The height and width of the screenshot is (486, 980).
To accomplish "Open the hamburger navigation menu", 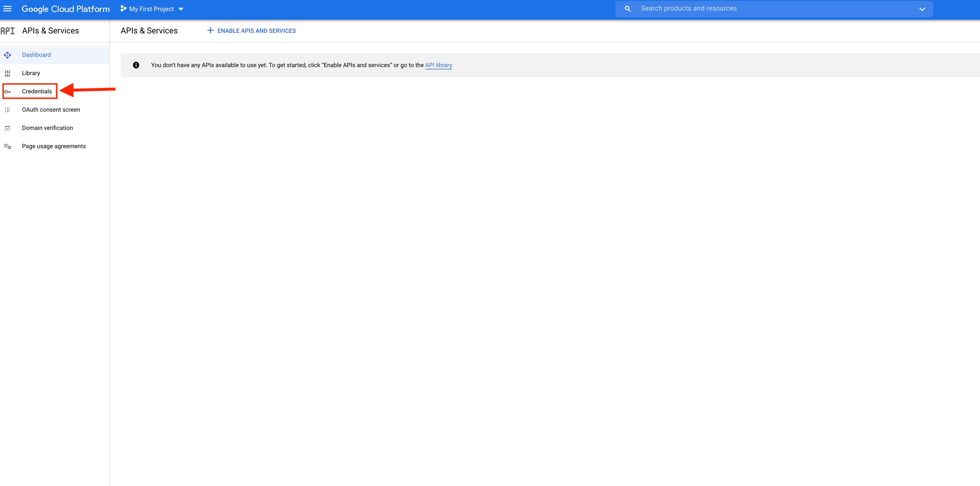I will 7,9.
